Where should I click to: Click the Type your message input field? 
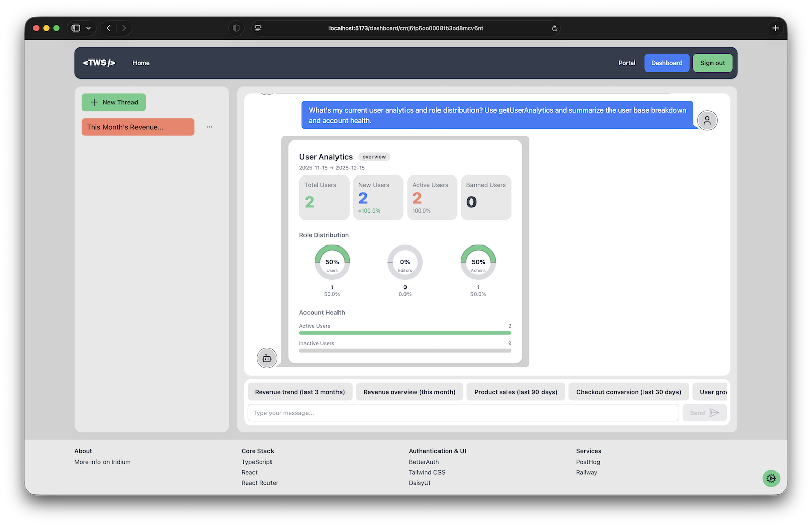[457, 412]
